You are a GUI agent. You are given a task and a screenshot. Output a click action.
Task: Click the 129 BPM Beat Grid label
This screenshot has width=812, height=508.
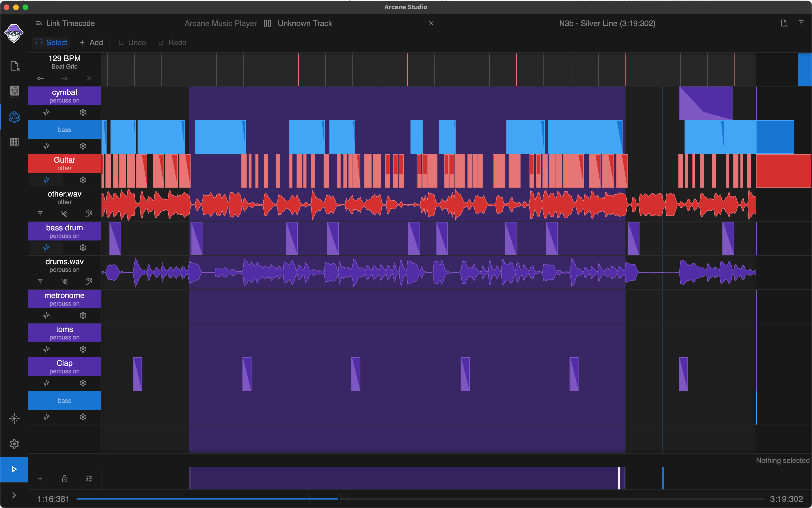tap(64, 62)
